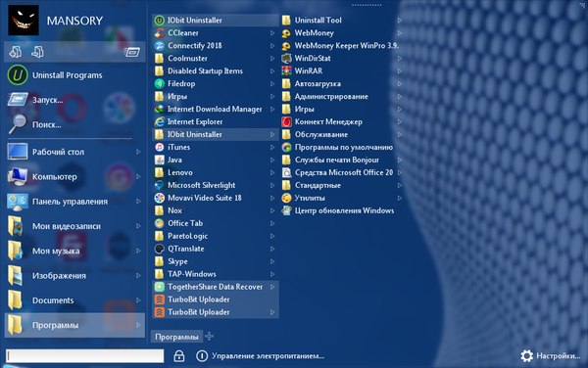Expand the Lenovo folder arrow
This screenshot has width=588, height=368.
coord(272,172)
